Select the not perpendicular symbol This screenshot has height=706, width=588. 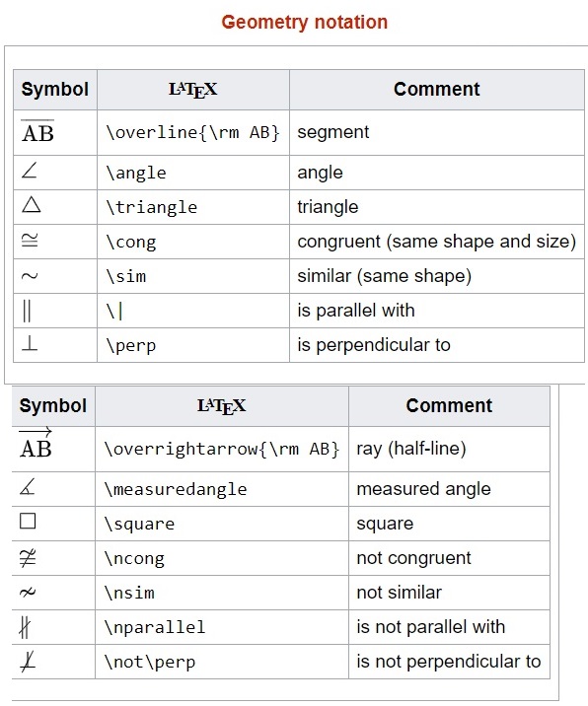coord(28,663)
